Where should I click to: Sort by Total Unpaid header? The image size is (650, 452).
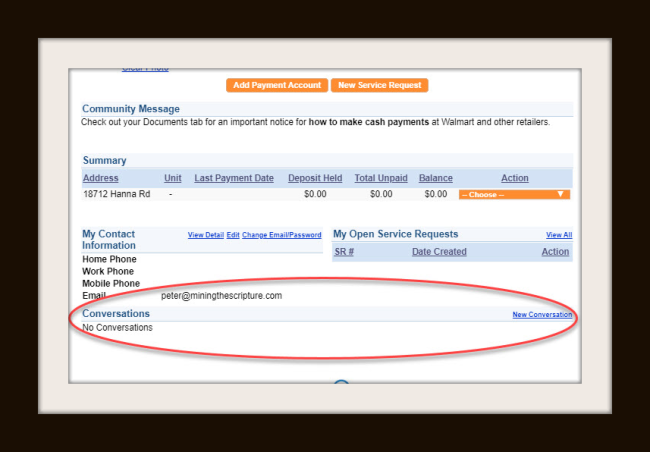[x=381, y=178]
